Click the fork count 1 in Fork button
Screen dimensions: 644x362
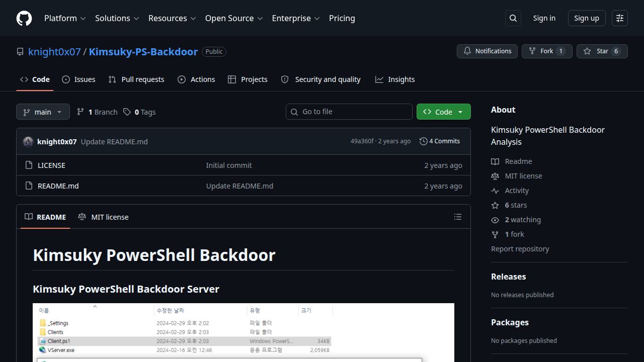[x=561, y=51]
